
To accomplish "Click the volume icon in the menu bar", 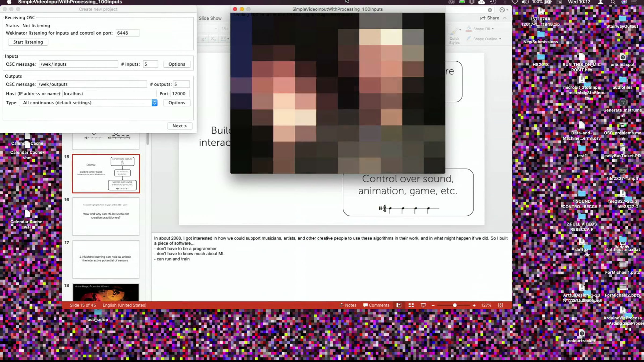I will tap(525, 2).
